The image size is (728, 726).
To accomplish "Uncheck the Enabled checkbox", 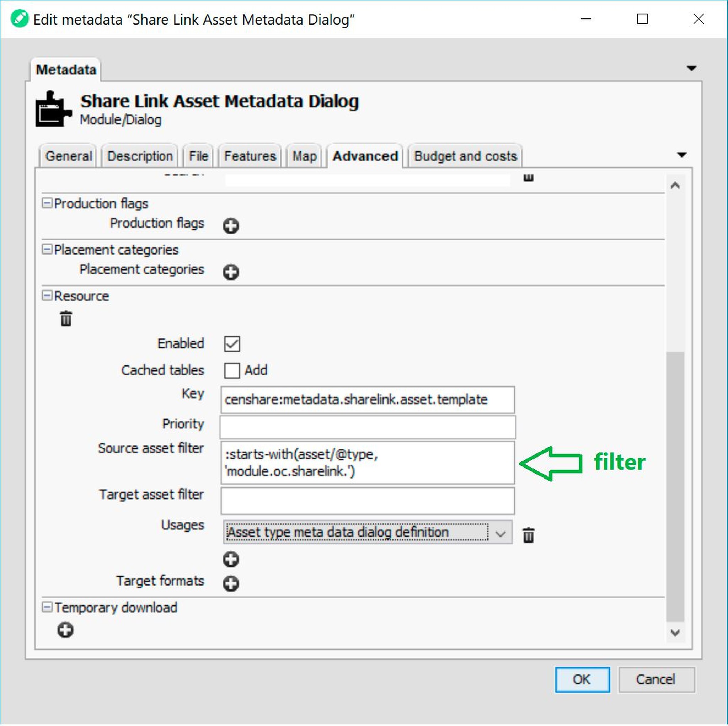I will click(232, 344).
